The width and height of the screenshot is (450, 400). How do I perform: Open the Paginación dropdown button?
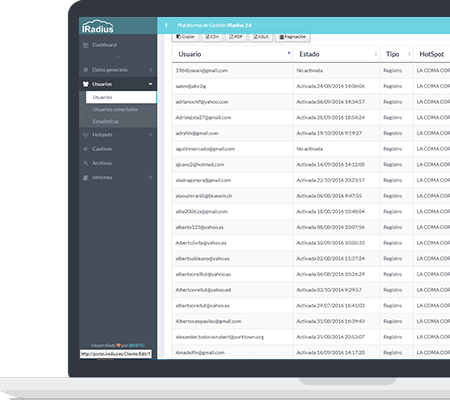292,37
